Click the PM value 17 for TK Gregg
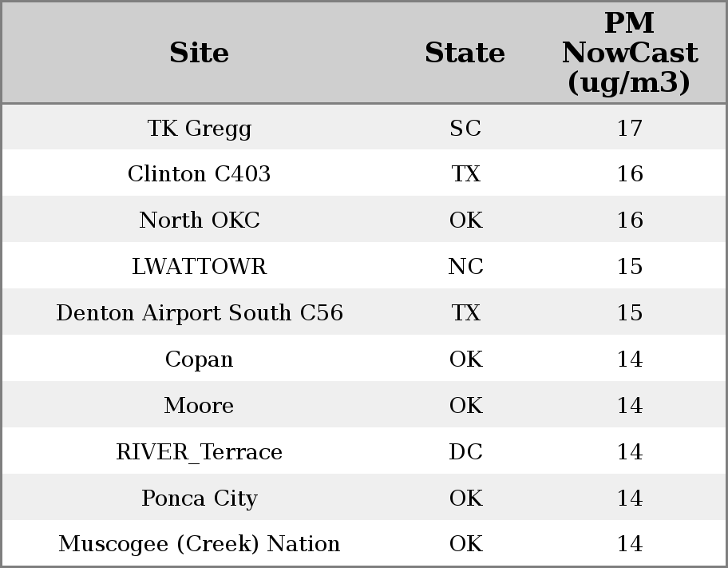 pos(629,128)
